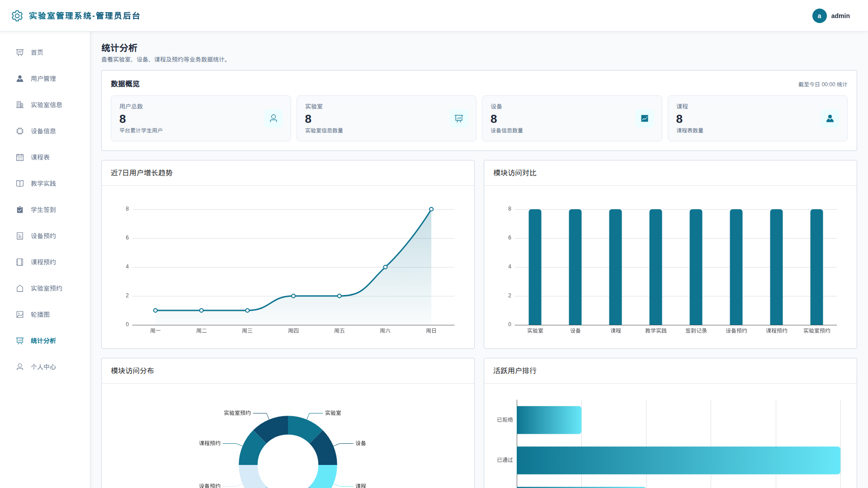Click the 活跃用户排行 chart title
The width and height of the screenshot is (868, 488).
pyautogui.click(x=515, y=371)
